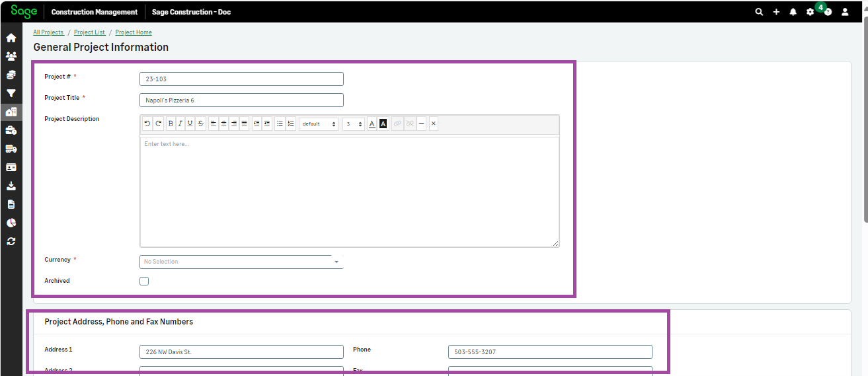Click the Sage Construction - Doc title

coord(191,12)
